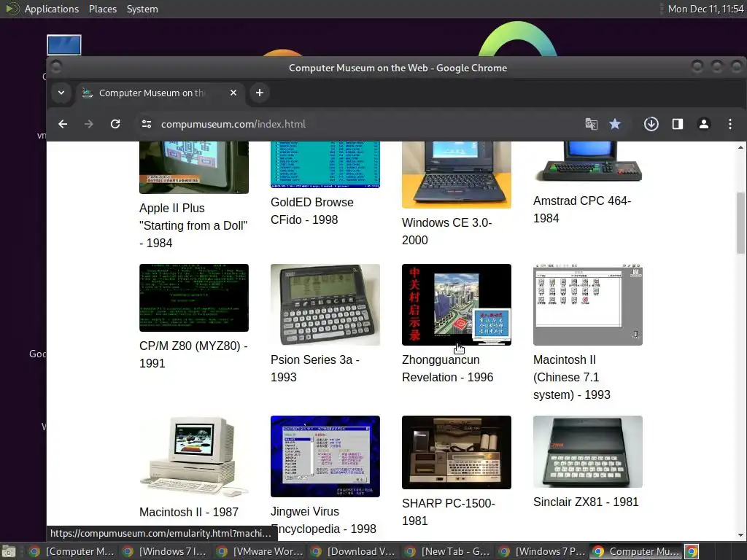Click the 'Amstrad CPC 464- 1984' link
The image size is (747, 560).
tap(582, 209)
